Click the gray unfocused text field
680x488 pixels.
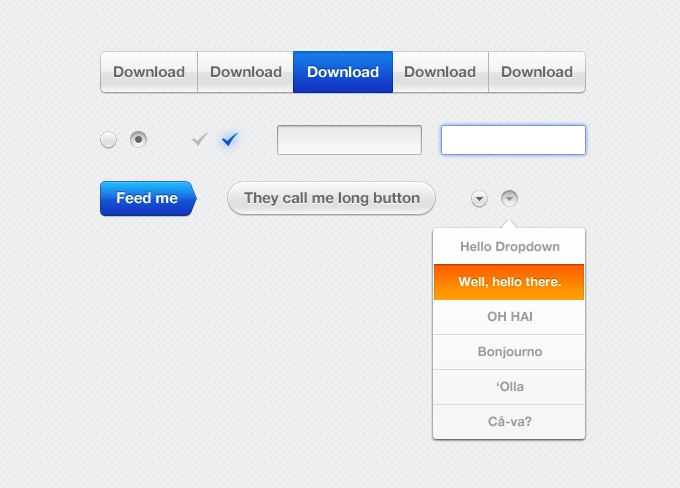click(349, 140)
